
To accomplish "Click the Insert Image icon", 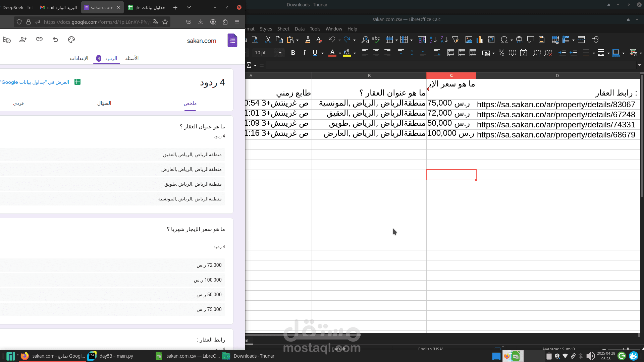I will (469, 40).
